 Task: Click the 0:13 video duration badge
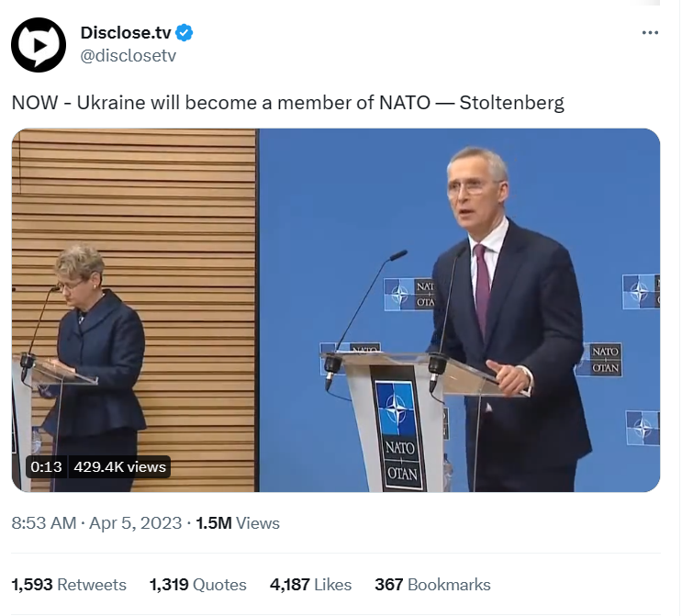point(46,466)
